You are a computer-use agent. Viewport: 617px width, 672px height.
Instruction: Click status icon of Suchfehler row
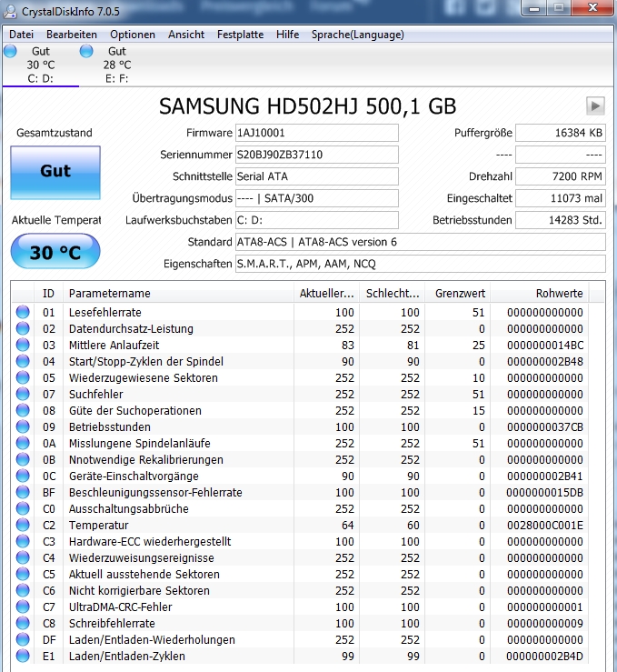tap(23, 394)
